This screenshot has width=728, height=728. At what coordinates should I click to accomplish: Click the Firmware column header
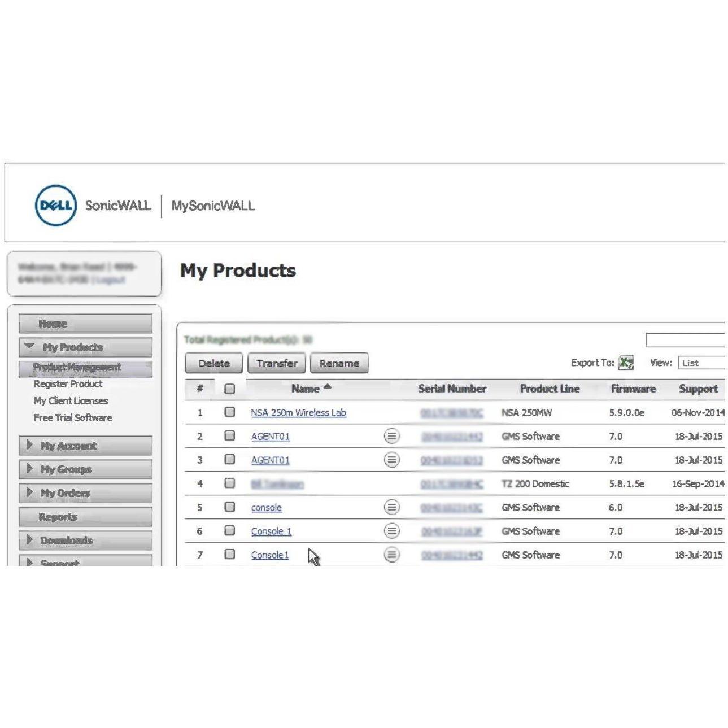click(x=633, y=389)
